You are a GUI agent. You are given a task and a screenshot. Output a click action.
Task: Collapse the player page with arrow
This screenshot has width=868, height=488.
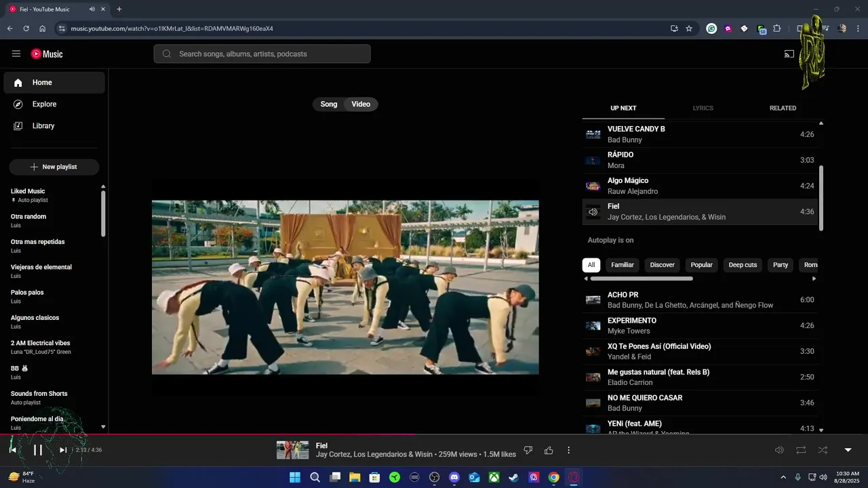848,450
